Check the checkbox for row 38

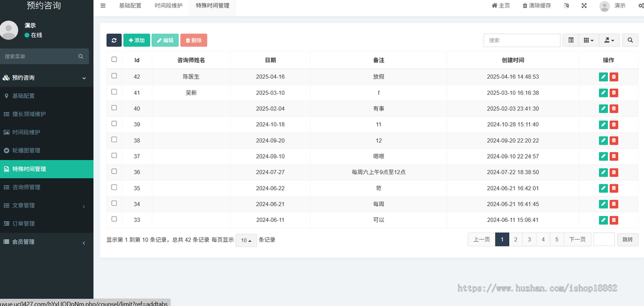pyautogui.click(x=114, y=140)
